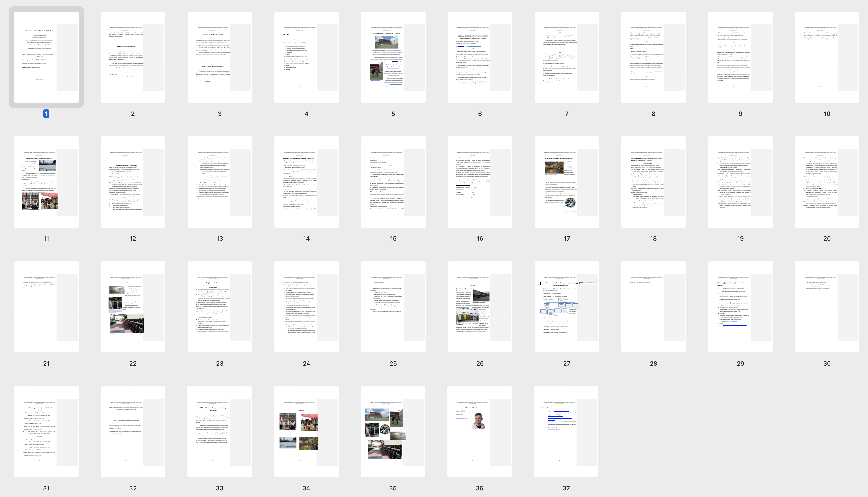
Task: Select page 35 photo collage thumbnail
Action: point(393,432)
